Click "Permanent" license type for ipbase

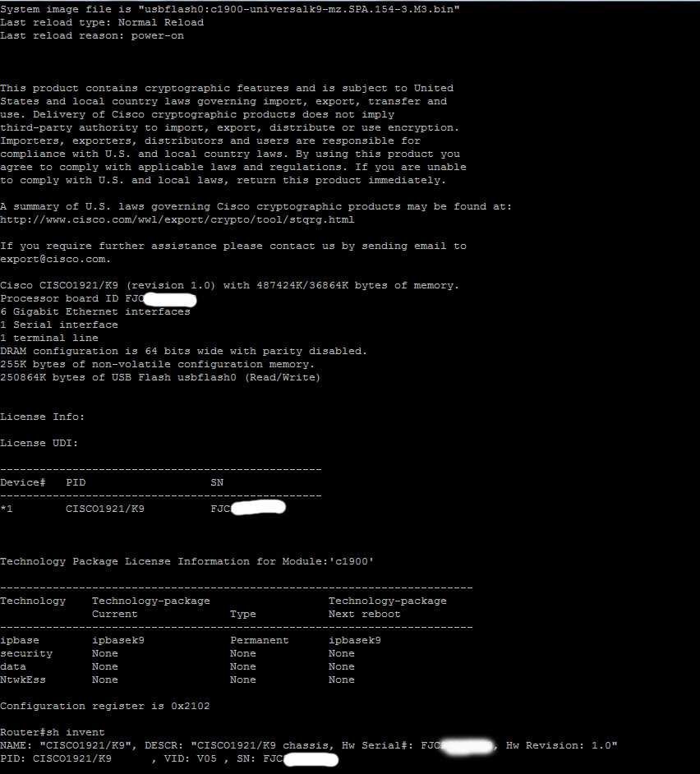click(259, 640)
